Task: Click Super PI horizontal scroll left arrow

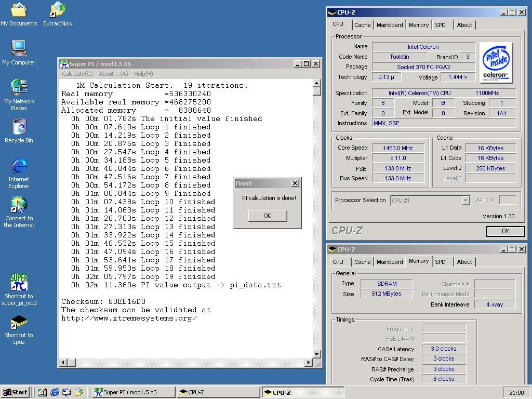Action: point(63,362)
